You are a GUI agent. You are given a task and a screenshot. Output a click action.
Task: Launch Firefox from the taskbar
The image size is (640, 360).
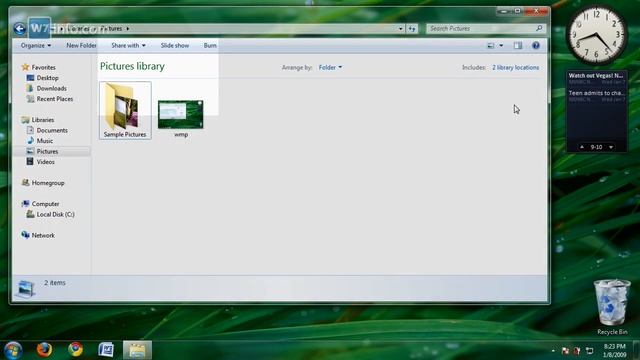tap(44, 350)
